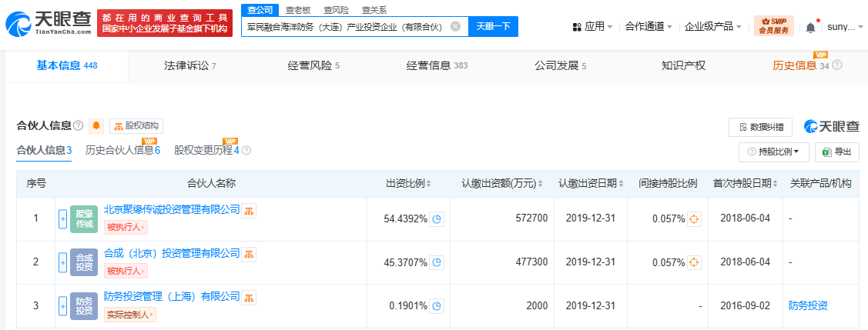Click the red promotional banner in header
The image size is (868, 330).
(x=165, y=23)
